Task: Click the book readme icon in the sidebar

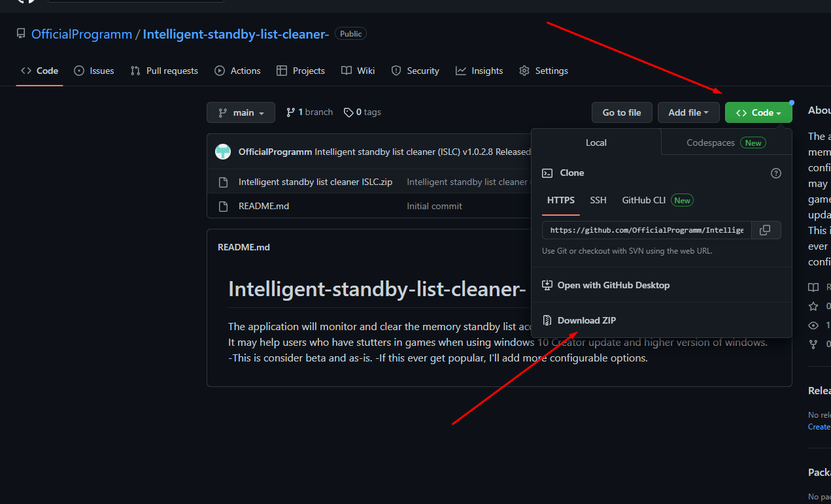Action: click(x=813, y=287)
